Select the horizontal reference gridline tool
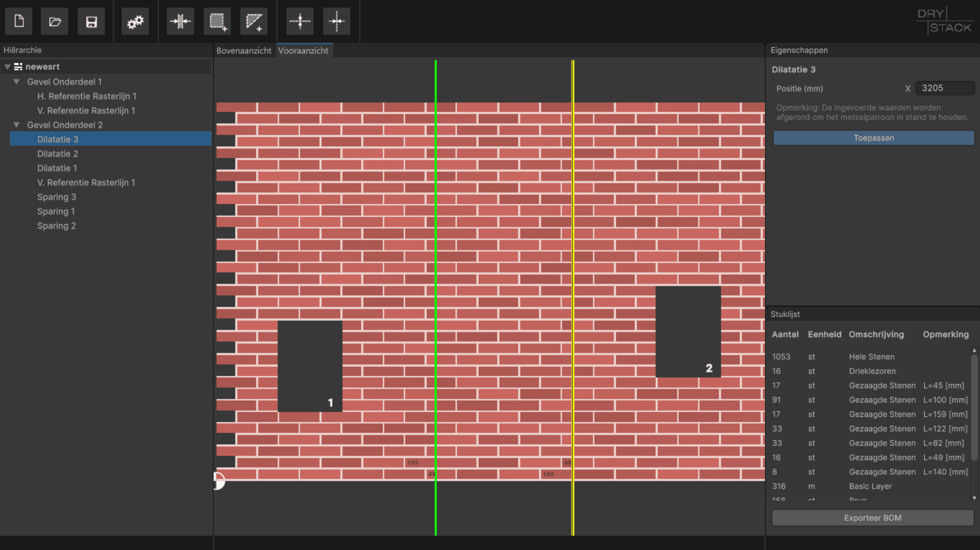Viewport: 980px width, 550px height. pos(300,21)
